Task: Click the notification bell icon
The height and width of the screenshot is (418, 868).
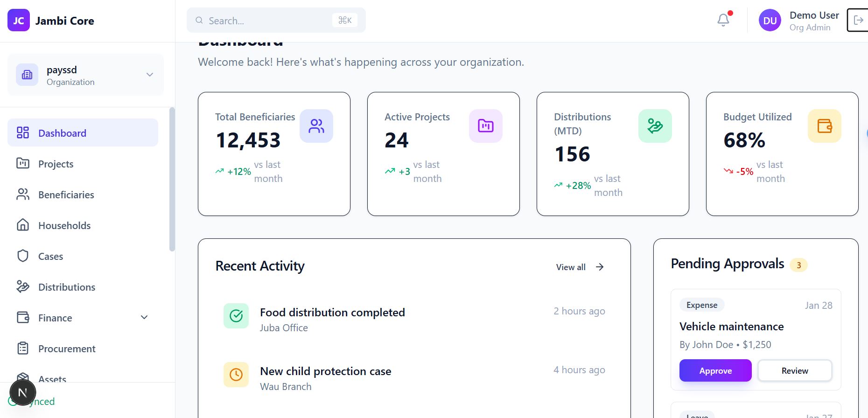Action: 723,20
